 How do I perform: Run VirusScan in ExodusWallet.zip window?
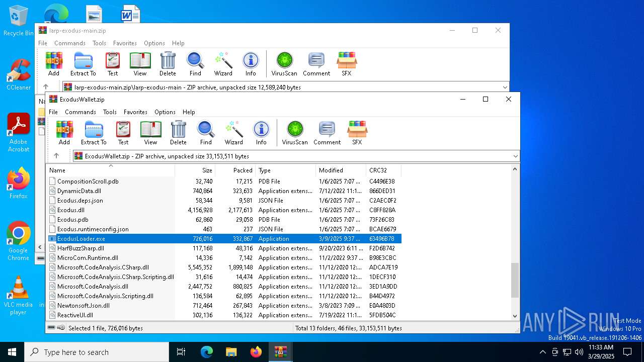295,133
